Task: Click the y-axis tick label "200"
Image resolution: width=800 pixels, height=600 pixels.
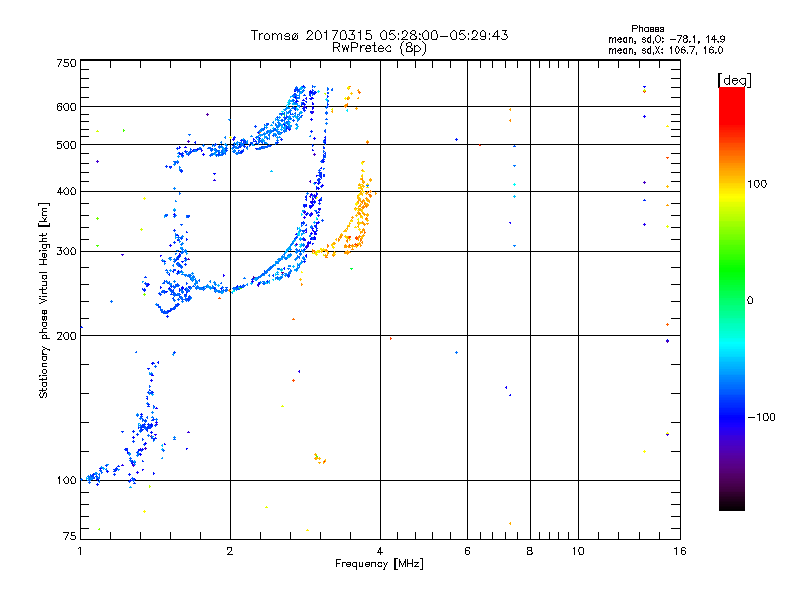Action: click(66, 336)
